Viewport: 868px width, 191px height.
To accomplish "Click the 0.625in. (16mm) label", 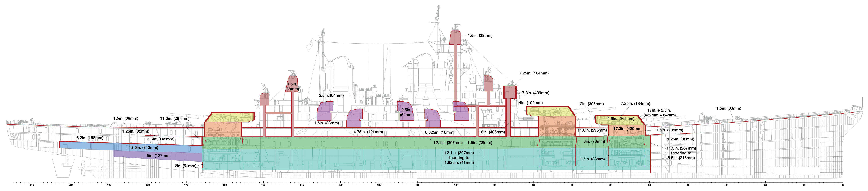I will click(439, 132).
